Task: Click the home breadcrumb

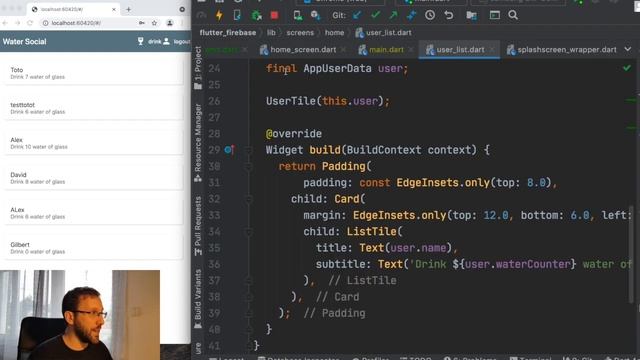Action: [x=334, y=33]
